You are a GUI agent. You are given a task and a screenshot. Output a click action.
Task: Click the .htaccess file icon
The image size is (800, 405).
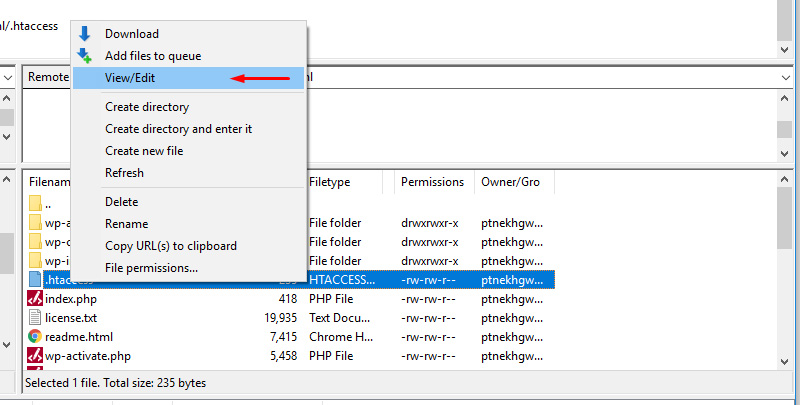coord(35,280)
